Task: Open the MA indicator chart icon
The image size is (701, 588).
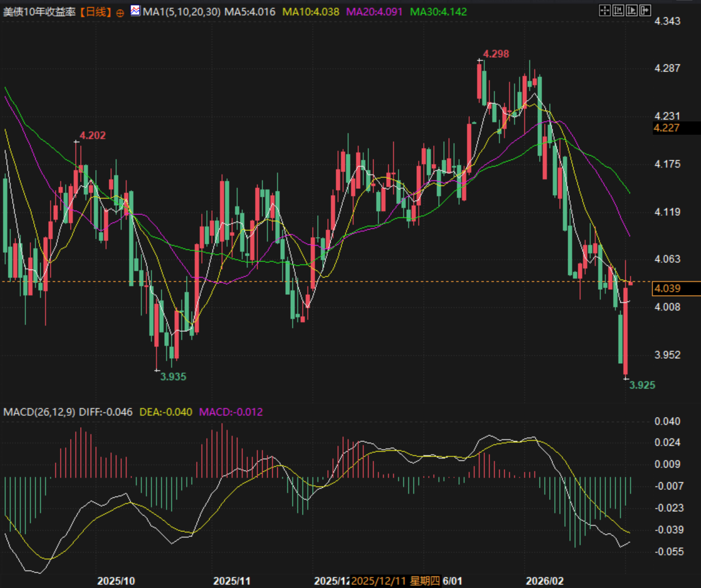Action: click(x=135, y=11)
